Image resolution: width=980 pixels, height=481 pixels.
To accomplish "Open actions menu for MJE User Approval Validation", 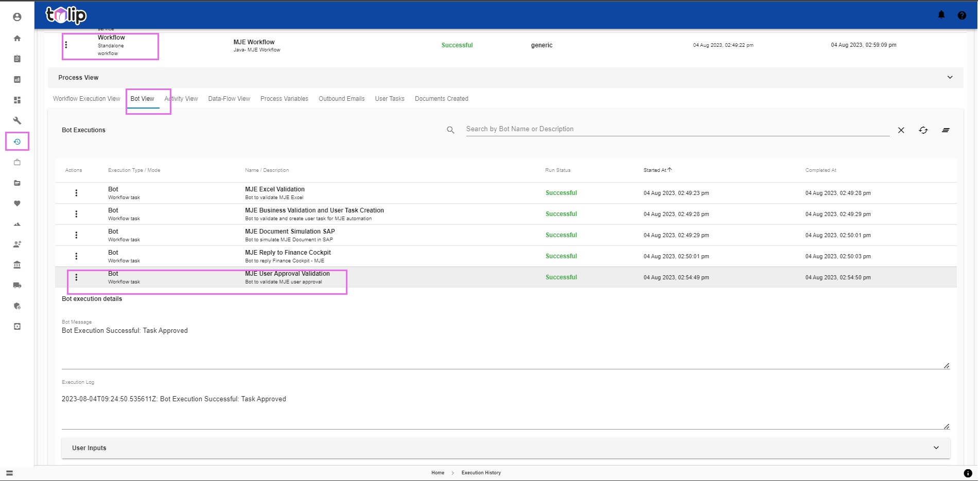I will pyautogui.click(x=76, y=277).
